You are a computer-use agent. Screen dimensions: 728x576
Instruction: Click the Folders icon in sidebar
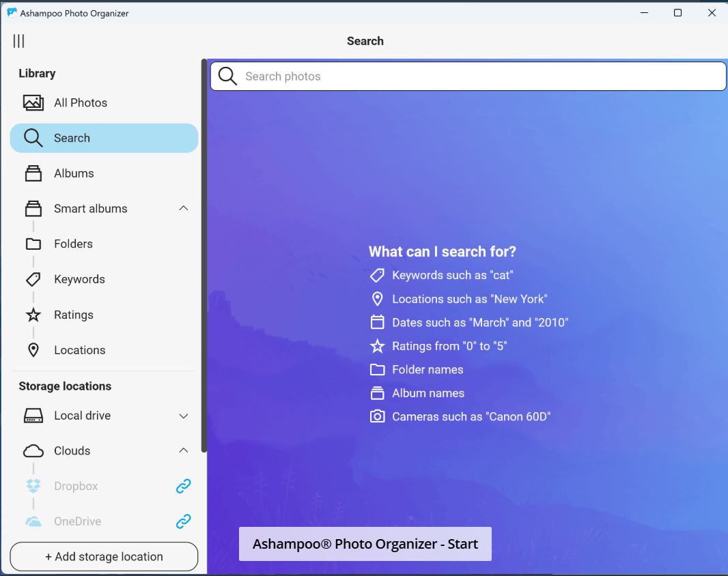[33, 244]
